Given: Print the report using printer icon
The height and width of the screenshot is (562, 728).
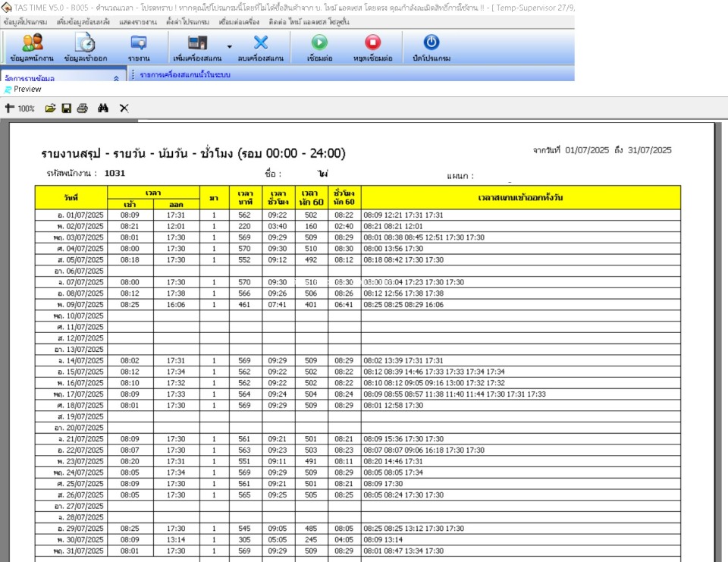Looking at the screenshot, I should (82, 108).
